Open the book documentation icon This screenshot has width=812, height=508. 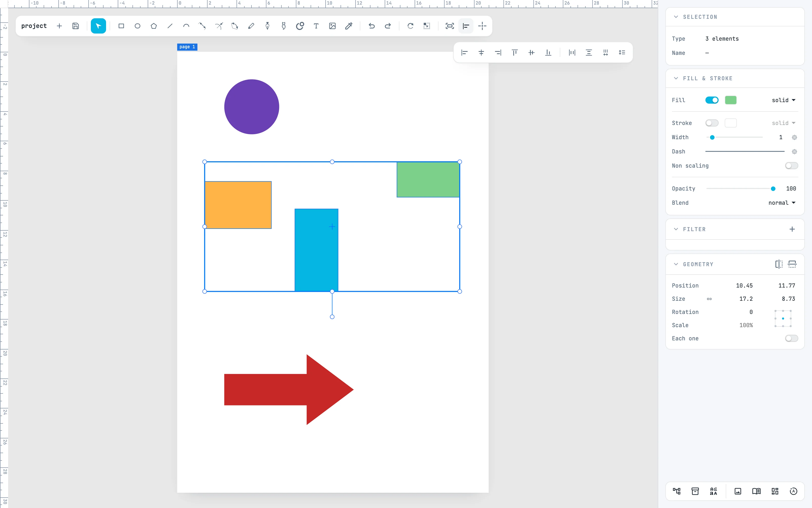[756, 491]
